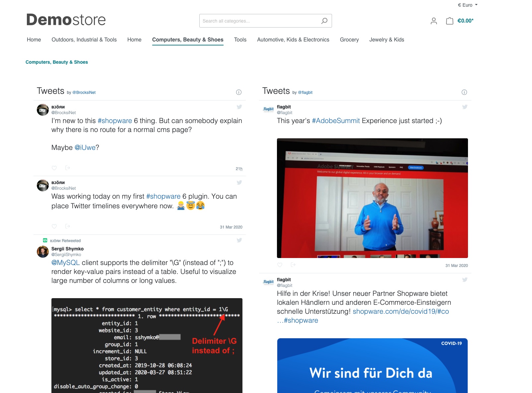Click info icon on BrocksiNet timeline
The height and width of the screenshot is (393, 532).
pyautogui.click(x=239, y=92)
